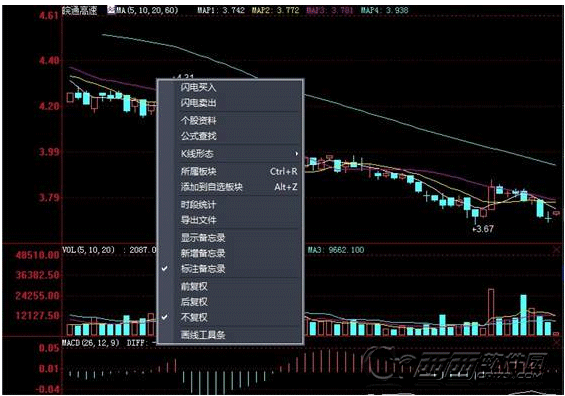Click the VOL(5,10,20) indicator label
Image resolution: width=565 pixels, height=396 pixels.
[x=88, y=250]
